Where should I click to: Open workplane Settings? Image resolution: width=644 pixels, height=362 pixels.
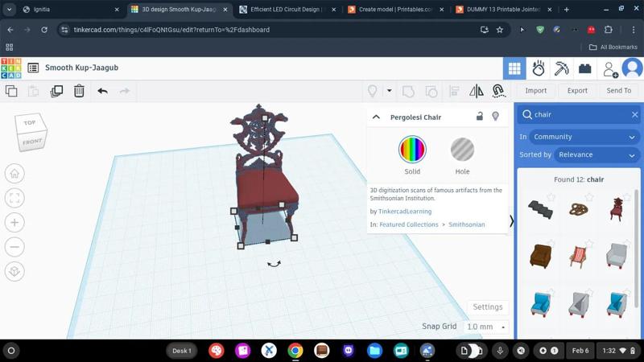[x=488, y=307]
